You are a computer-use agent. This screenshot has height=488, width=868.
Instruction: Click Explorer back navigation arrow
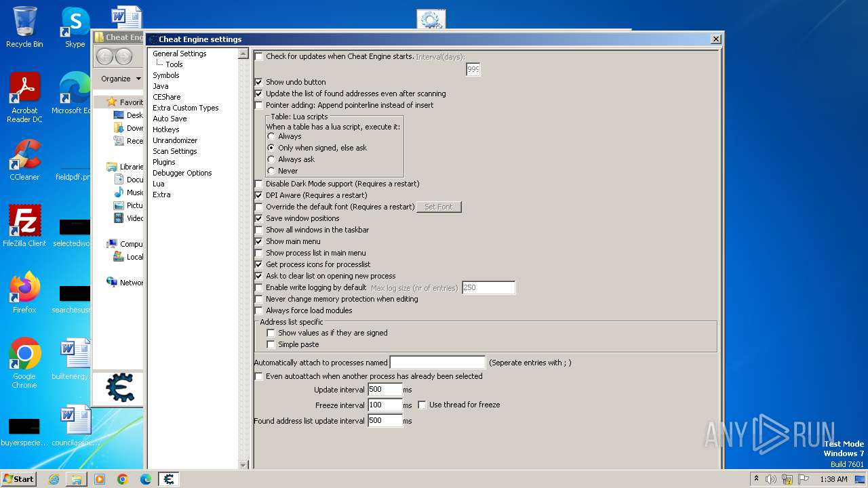click(x=104, y=56)
